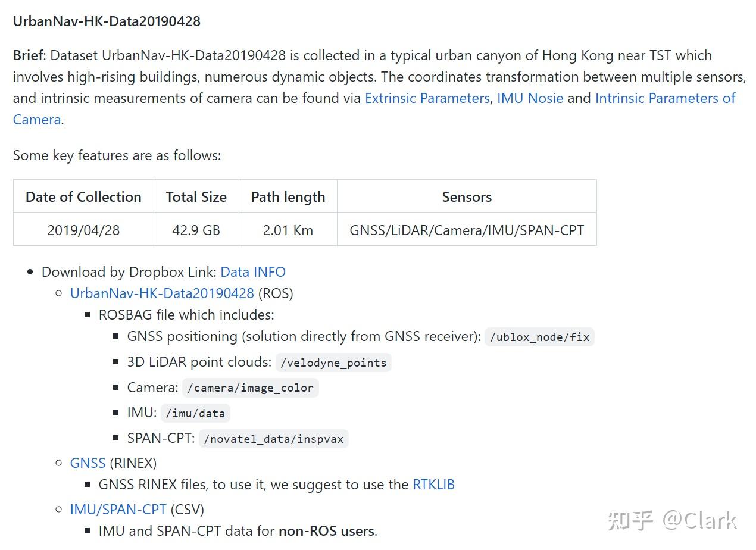Click the 2019/04/28 date cell
The width and height of the screenshot is (756, 550).
coord(83,230)
